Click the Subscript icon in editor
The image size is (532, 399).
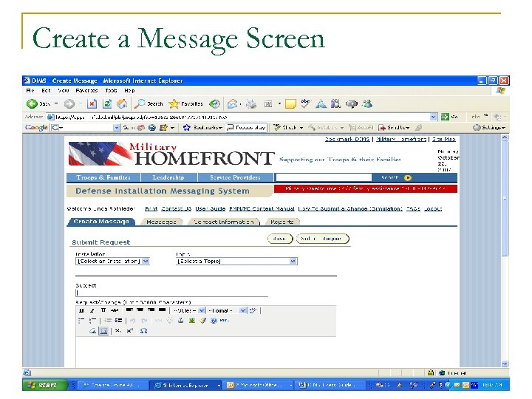click(x=117, y=331)
